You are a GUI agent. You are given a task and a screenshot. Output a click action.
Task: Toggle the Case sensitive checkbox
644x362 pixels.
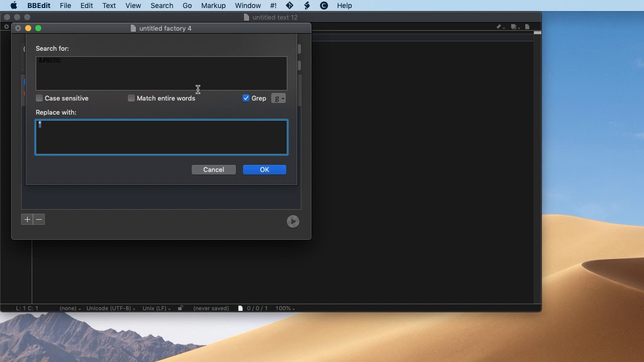coord(39,98)
